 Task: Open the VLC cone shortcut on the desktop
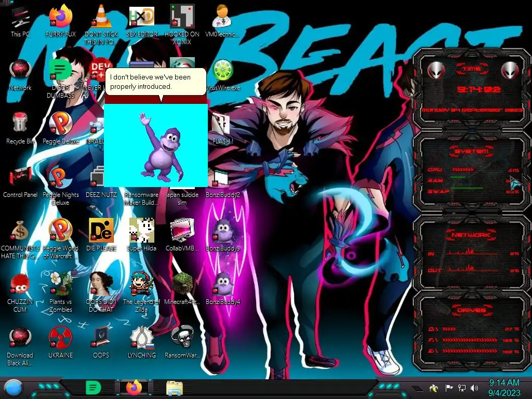101,24
